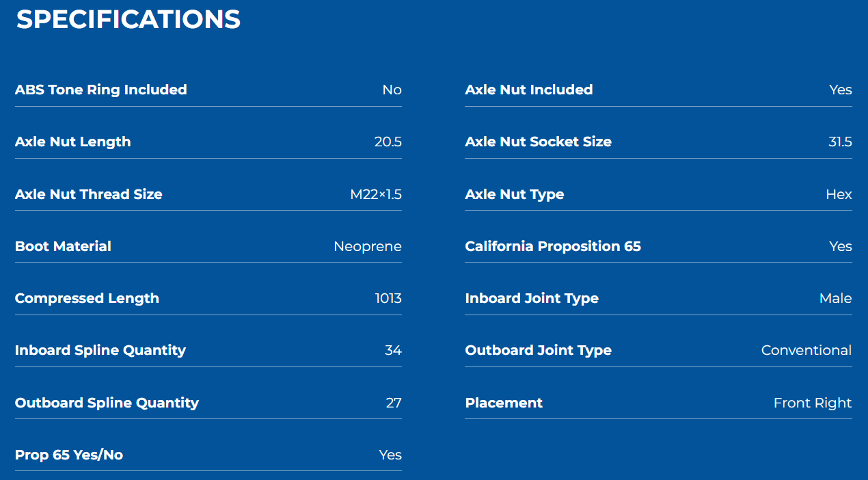This screenshot has height=480, width=868.
Task: Click the Compressed Length label
Action: click(87, 298)
